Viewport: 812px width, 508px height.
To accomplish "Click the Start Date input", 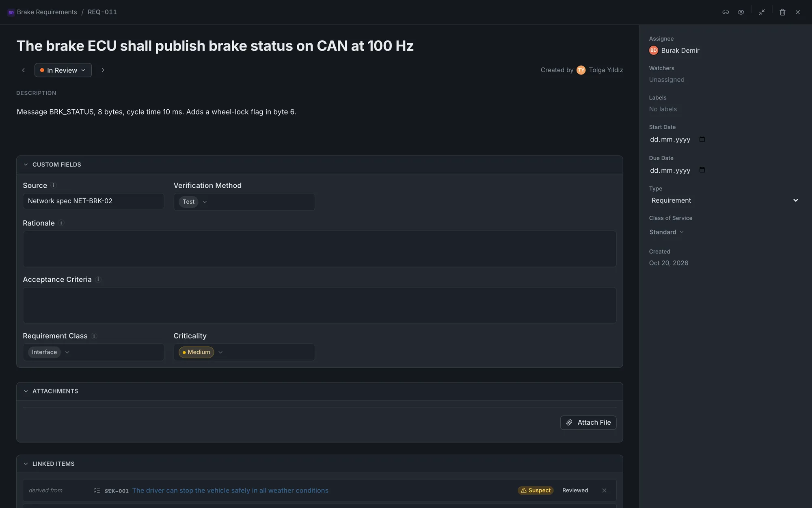I will pyautogui.click(x=678, y=139).
